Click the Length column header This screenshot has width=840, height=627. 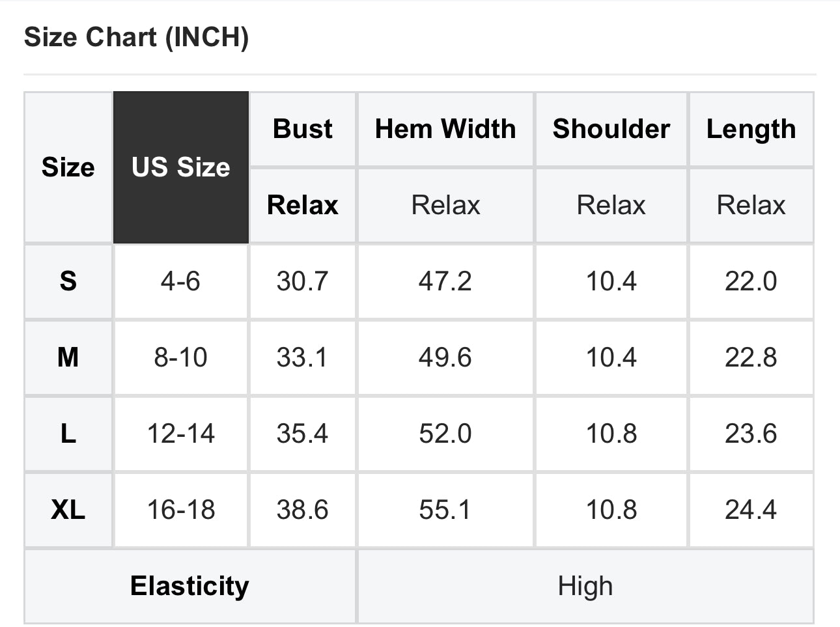click(x=751, y=129)
